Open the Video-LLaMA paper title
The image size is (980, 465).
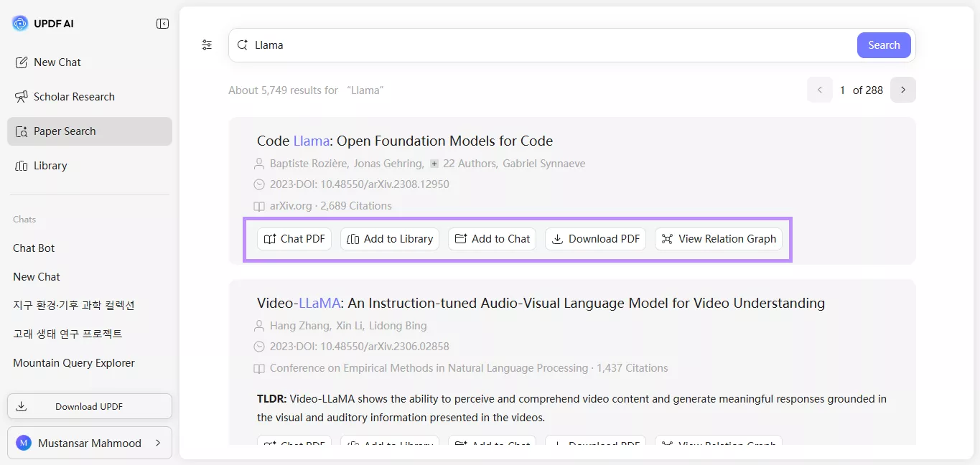point(541,303)
